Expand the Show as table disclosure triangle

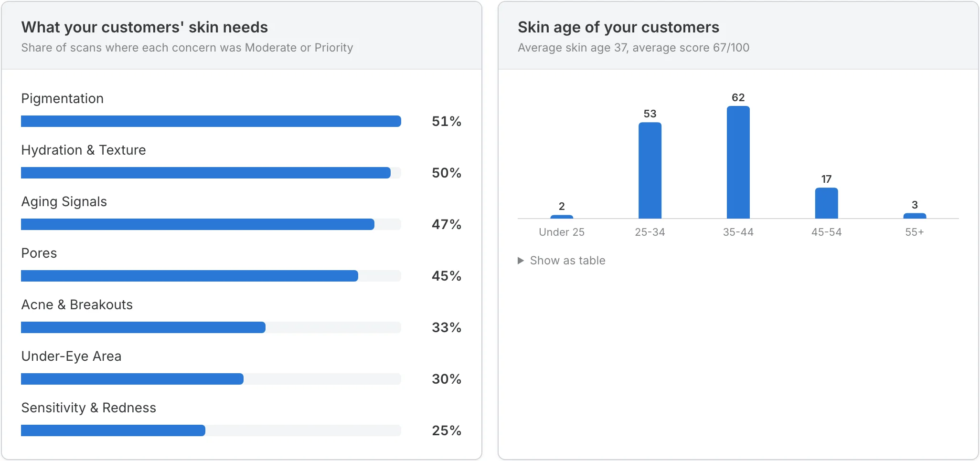pos(521,261)
